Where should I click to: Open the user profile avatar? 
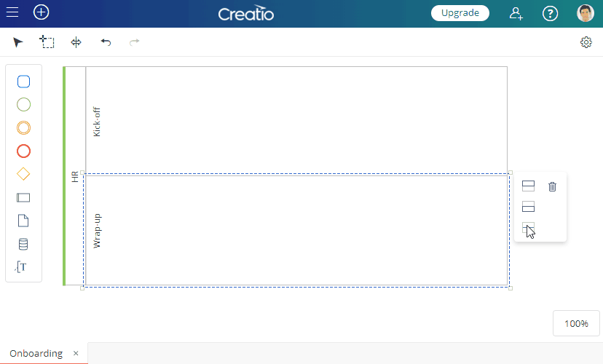tap(586, 13)
